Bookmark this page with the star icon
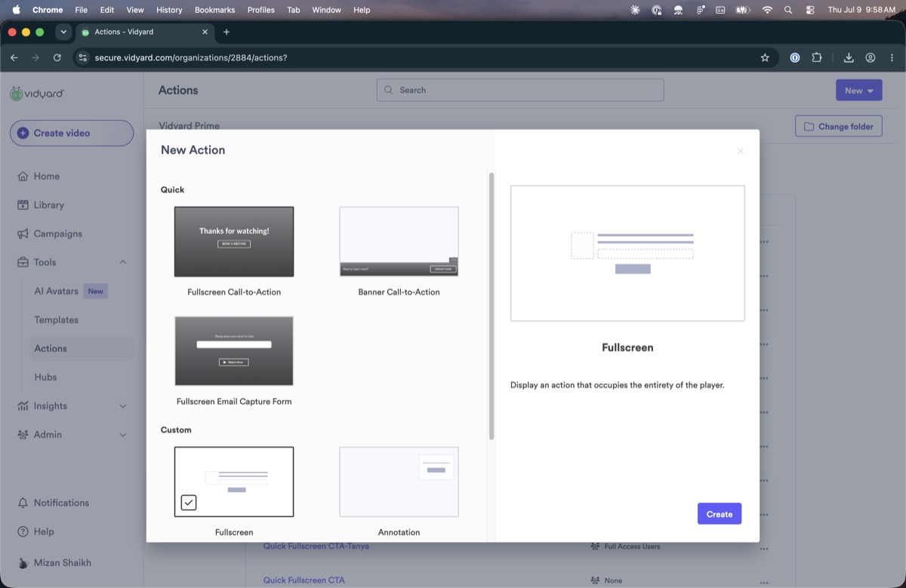The width and height of the screenshot is (906, 588). tap(765, 57)
